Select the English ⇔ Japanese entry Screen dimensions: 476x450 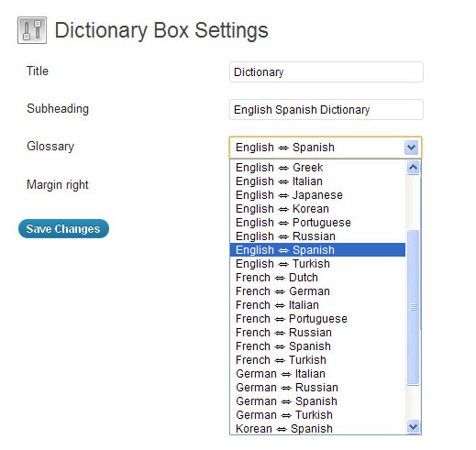(x=317, y=195)
